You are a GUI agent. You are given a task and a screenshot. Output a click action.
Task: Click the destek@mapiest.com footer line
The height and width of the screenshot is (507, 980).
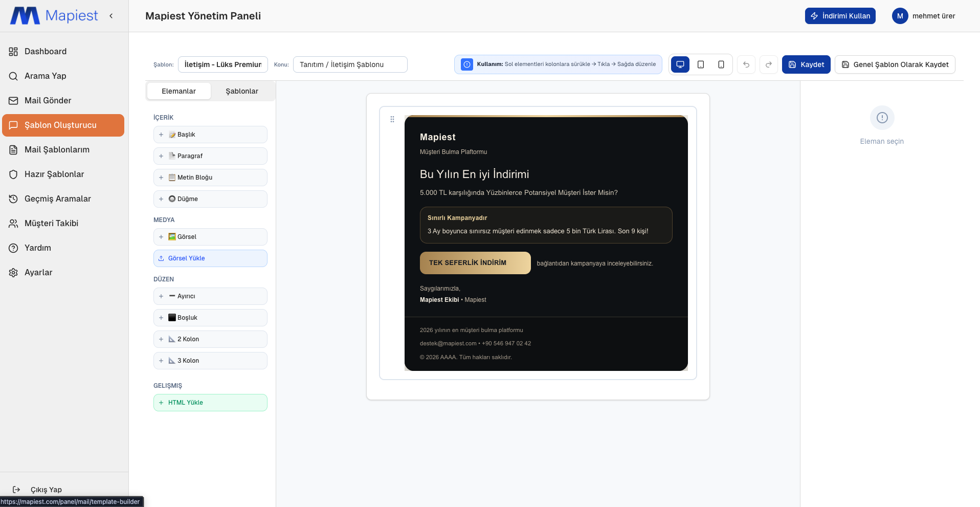point(475,343)
